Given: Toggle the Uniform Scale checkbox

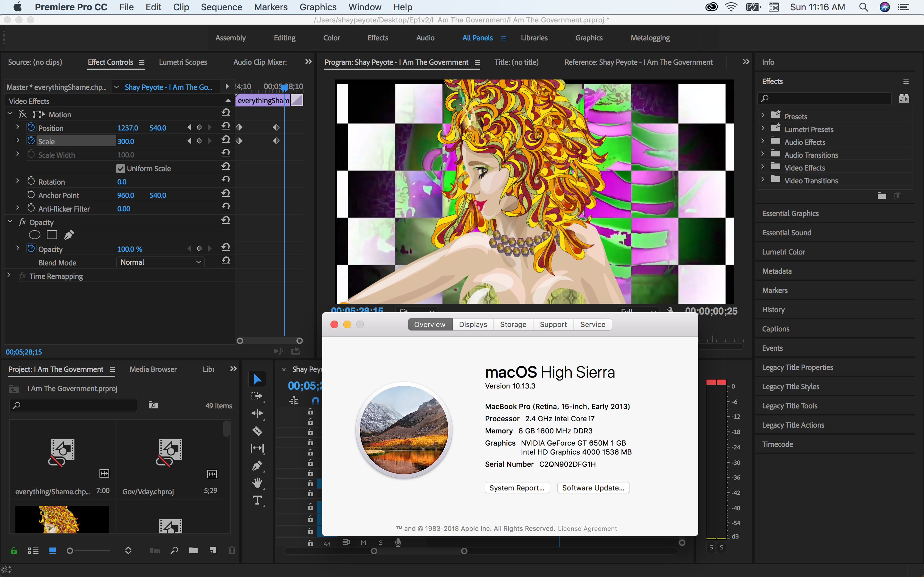Looking at the screenshot, I should (x=121, y=169).
